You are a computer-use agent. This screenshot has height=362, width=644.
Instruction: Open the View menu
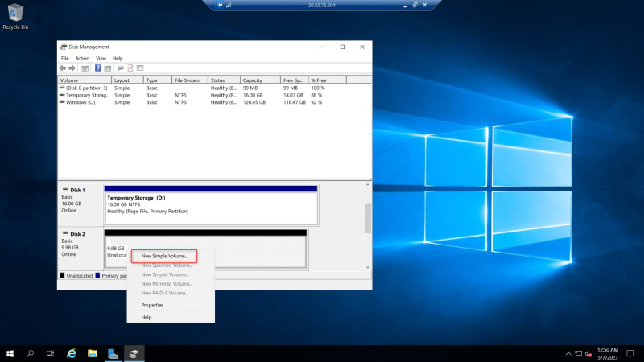pos(101,58)
